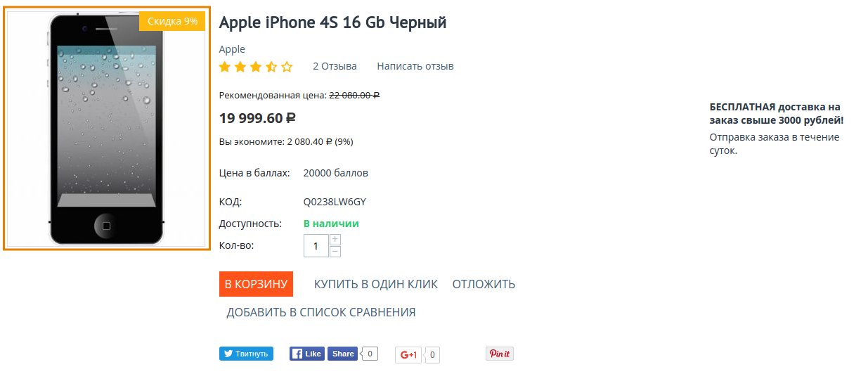868x374 pixels.
Task: Click the half-filled fourth rating star
Action: [271, 67]
